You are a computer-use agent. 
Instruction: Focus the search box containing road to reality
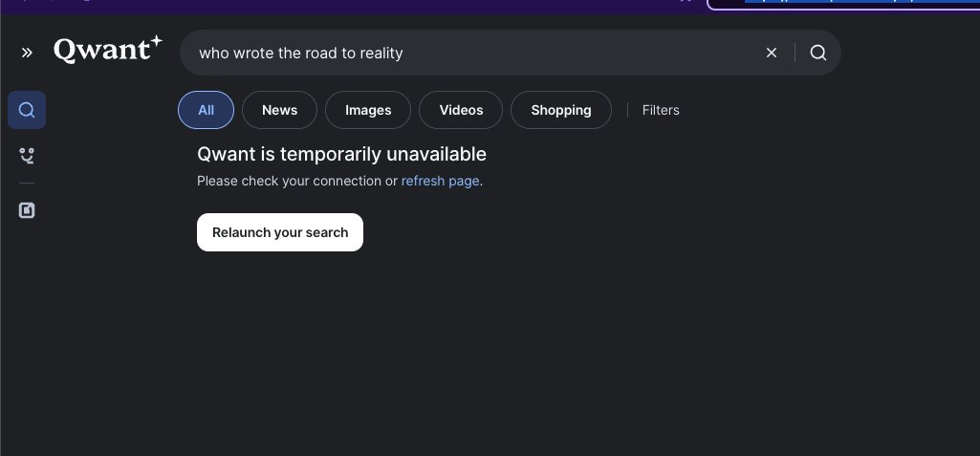point(475,54)
